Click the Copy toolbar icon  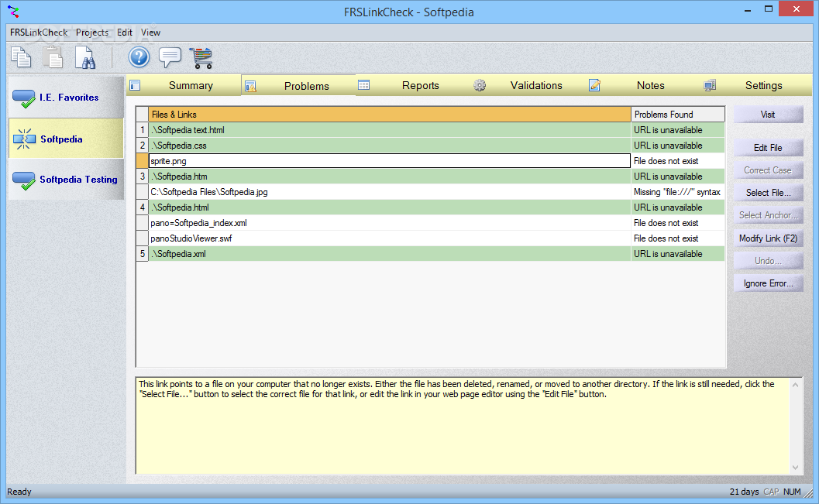pos(21,57)
